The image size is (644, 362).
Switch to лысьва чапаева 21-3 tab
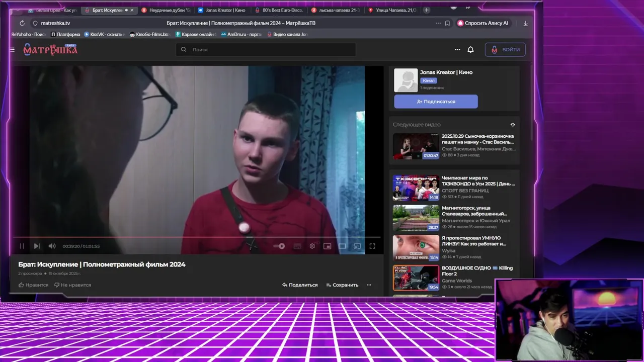point(335,10)
